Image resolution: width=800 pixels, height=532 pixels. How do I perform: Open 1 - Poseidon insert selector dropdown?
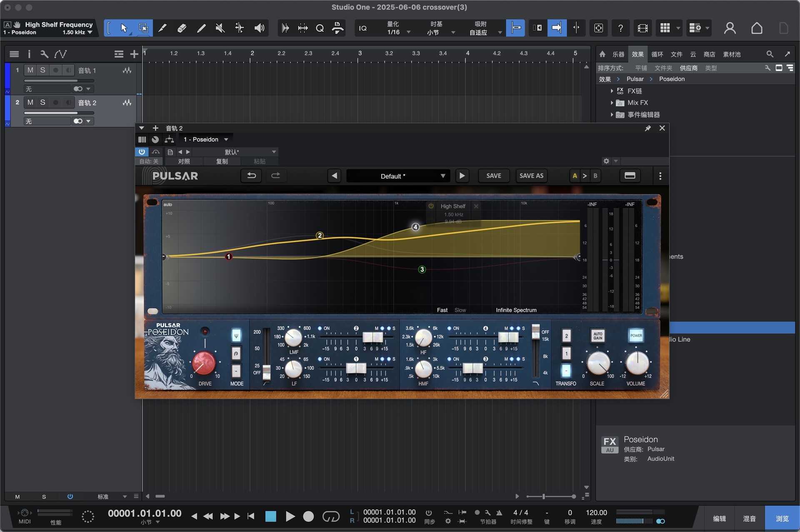tap(206, 139)
